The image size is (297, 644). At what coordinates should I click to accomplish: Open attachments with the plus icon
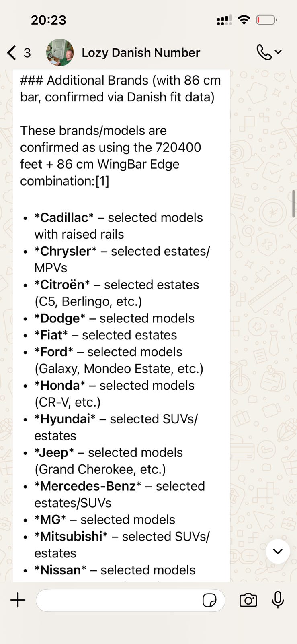18,600
